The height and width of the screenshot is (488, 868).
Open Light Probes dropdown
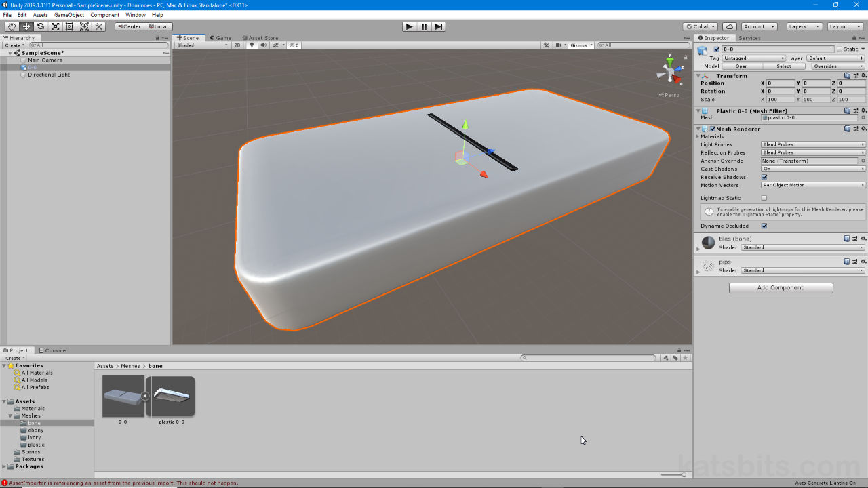(x=813, y=144)
